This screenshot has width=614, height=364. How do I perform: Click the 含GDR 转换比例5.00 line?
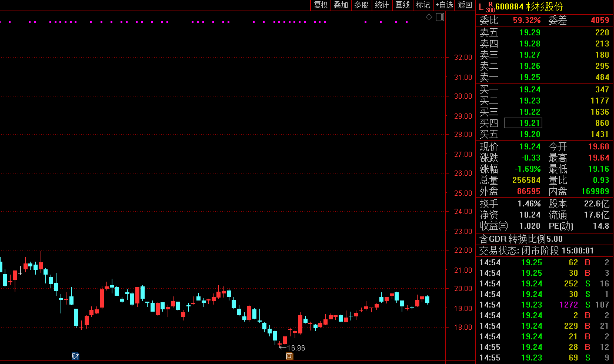[x=521, y=239]
